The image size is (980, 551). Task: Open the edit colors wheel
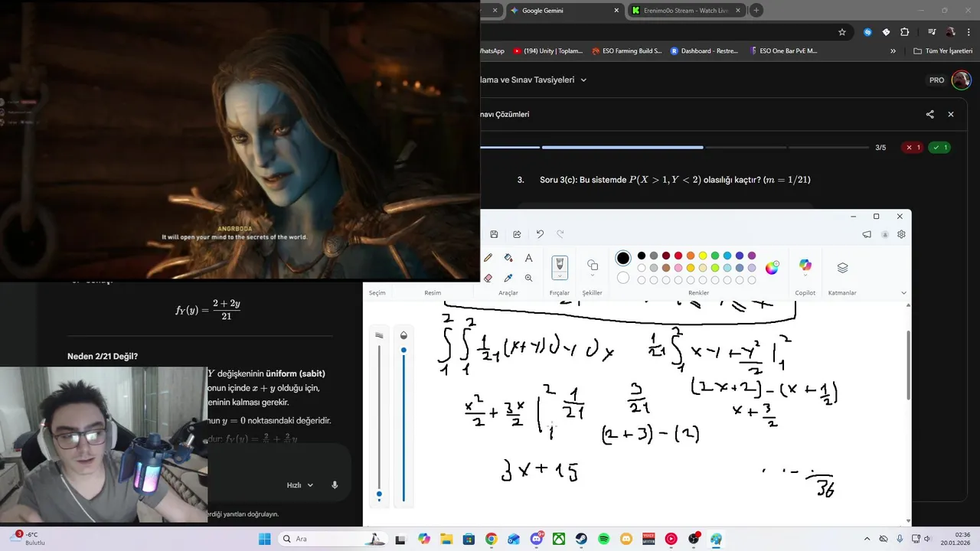pyautogui.click(x=772, y=267)
